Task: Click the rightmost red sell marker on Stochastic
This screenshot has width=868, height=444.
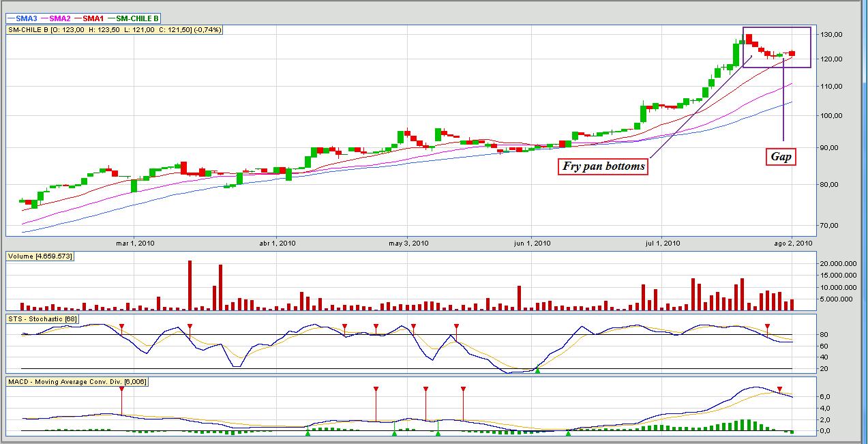Action: [x=767, y=326]
